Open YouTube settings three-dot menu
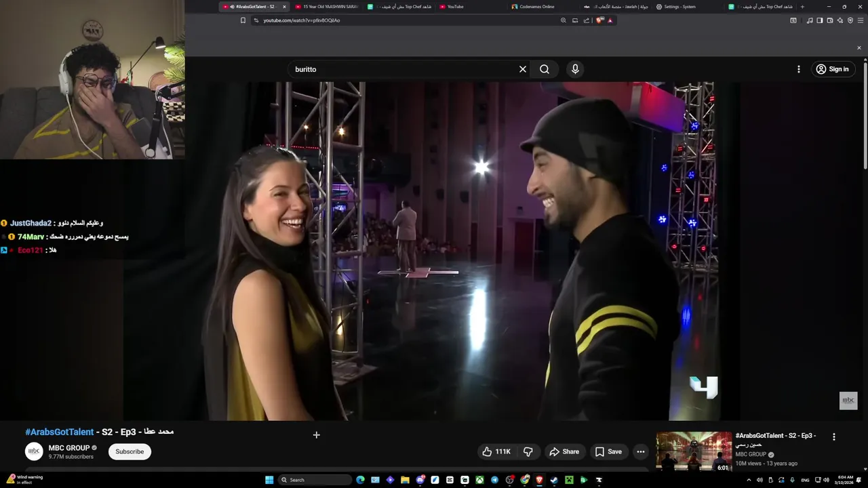868x488 pixels. point(799,69)
